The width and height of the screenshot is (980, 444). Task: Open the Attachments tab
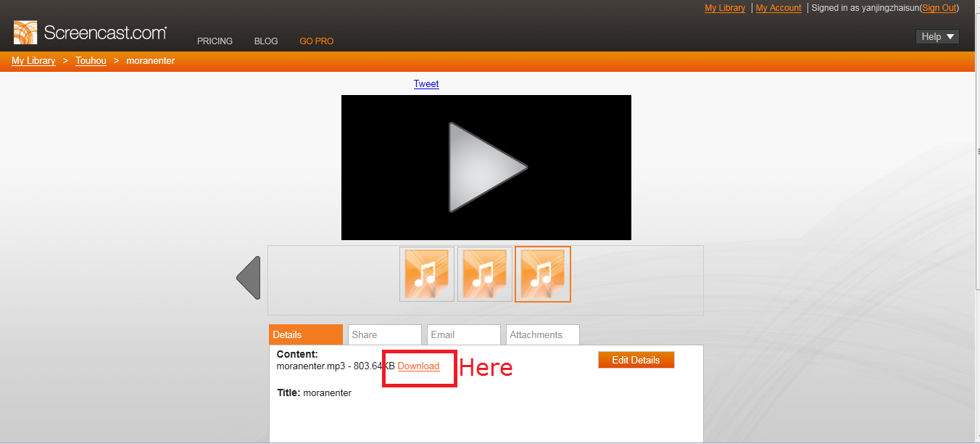542,334
